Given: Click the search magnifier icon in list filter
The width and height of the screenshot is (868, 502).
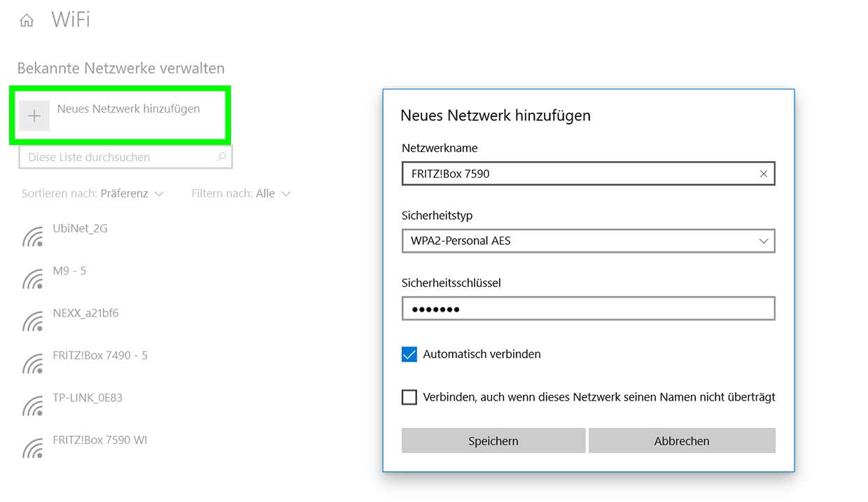Looking at the screenshot, I should (x=221, y=157).
